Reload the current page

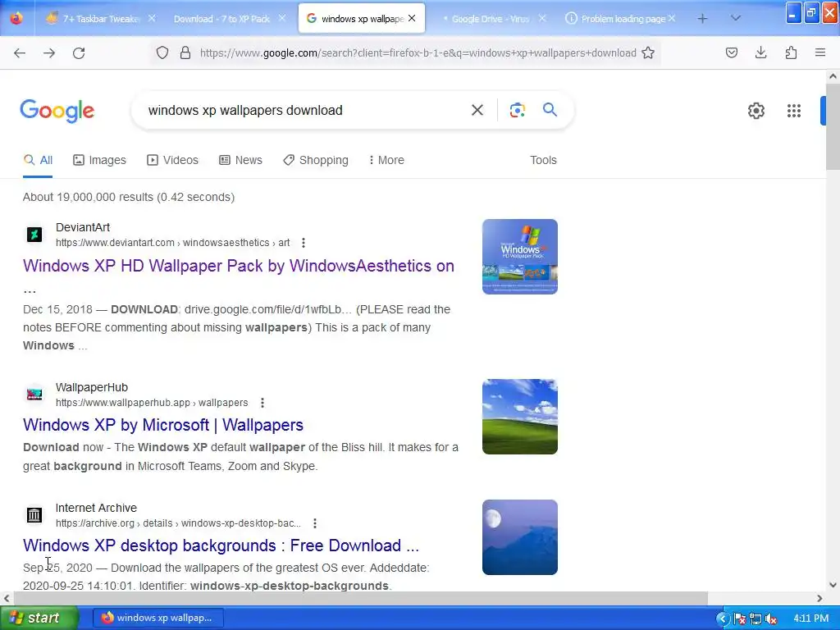[x=79, y=52]
